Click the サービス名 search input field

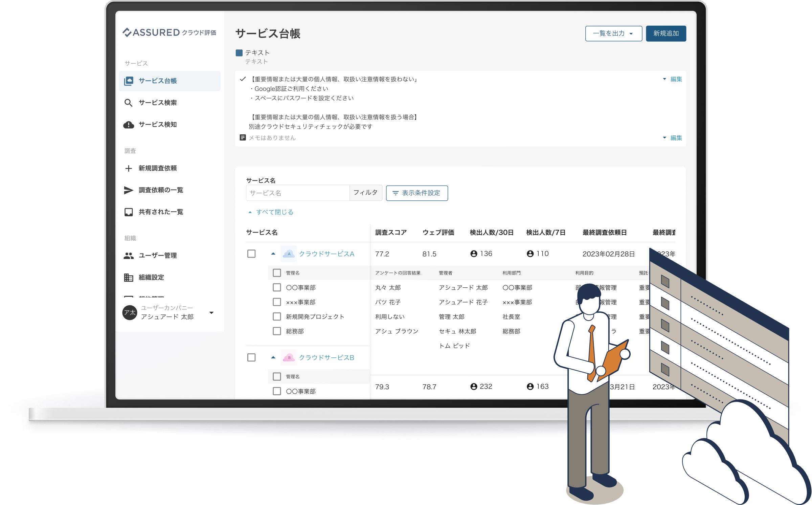(x=298, y=193)
